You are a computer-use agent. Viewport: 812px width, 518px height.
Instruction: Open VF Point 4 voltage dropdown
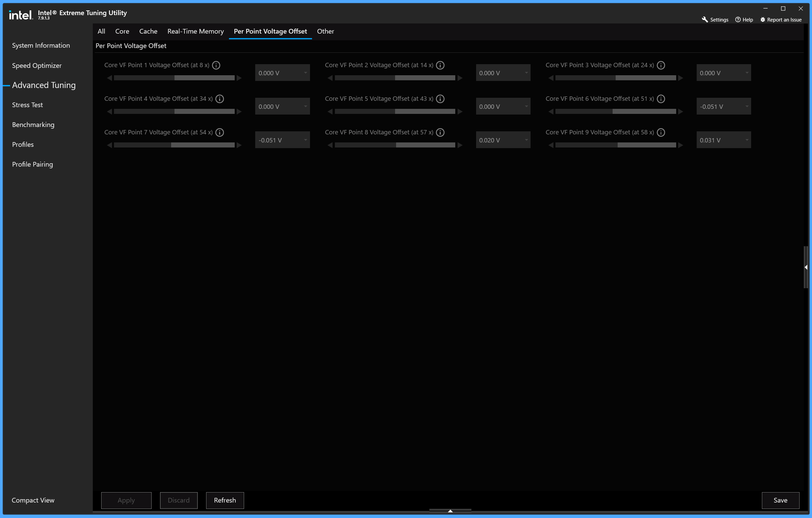[x=282, y=106]
